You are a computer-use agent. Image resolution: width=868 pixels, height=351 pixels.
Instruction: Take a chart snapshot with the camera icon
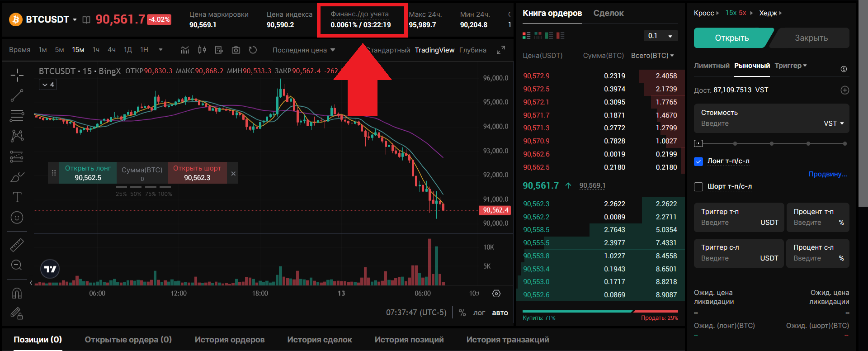tap(236, 50)
